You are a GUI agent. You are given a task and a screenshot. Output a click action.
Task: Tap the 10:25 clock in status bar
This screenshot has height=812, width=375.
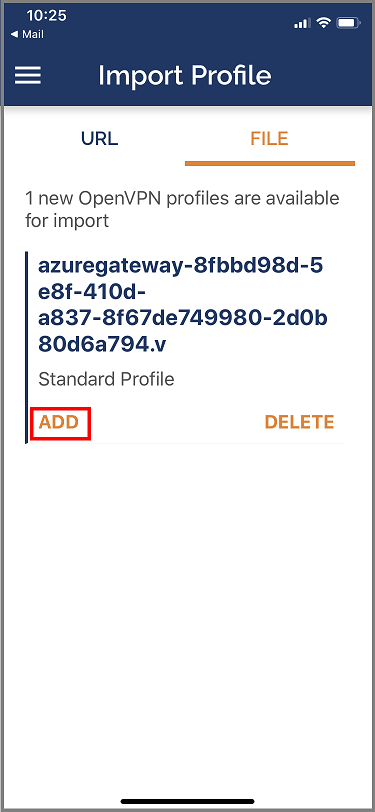pos(47,16)
